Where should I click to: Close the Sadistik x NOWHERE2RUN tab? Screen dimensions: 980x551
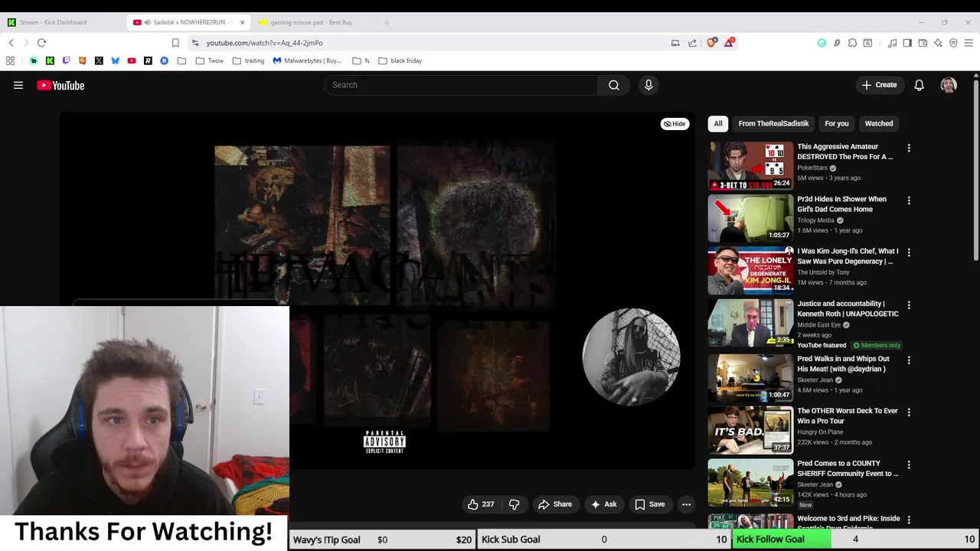coord(242,22)
